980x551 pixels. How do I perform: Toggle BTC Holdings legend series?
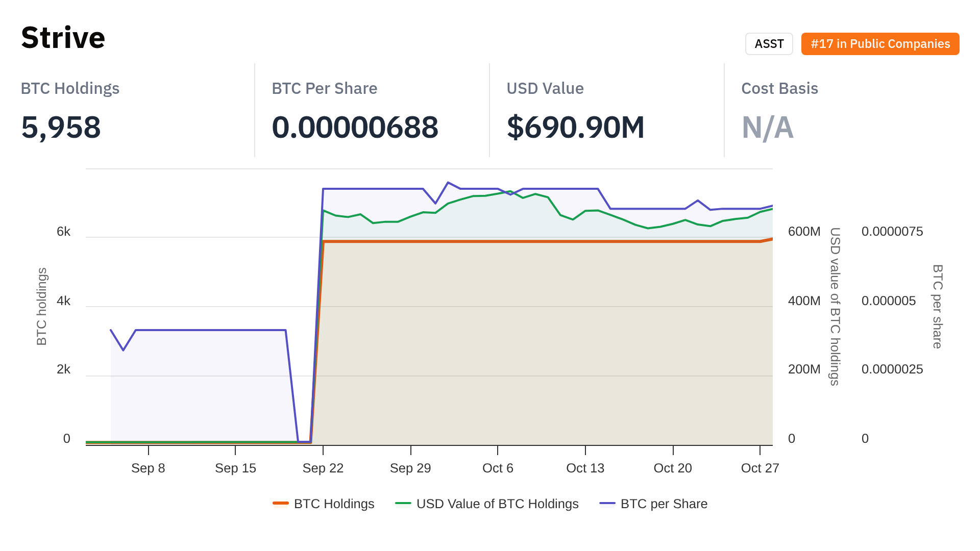pos(334,504)
